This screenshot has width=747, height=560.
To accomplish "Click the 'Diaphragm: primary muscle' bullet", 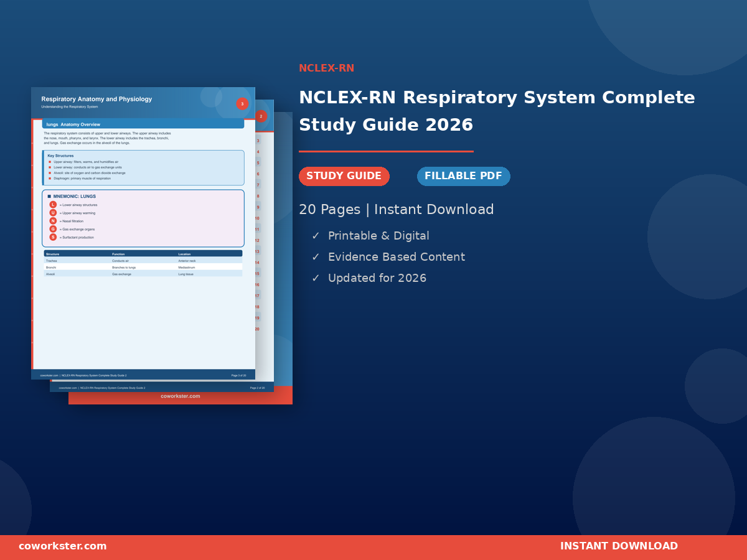I will 82,179.
